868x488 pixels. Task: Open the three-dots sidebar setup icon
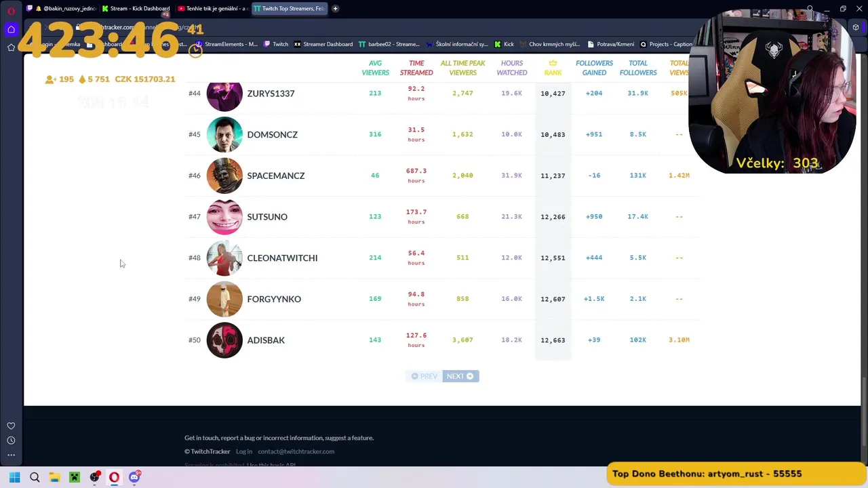pyautogui.click(x=11, y=455)
